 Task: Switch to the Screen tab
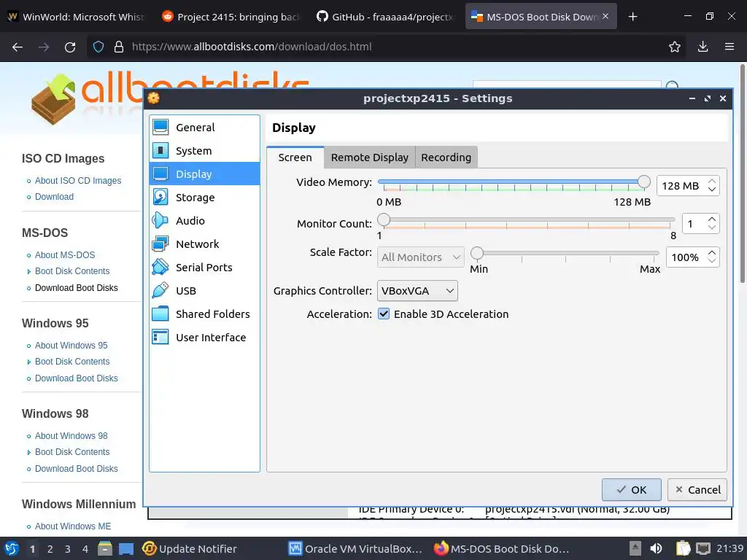295,157
